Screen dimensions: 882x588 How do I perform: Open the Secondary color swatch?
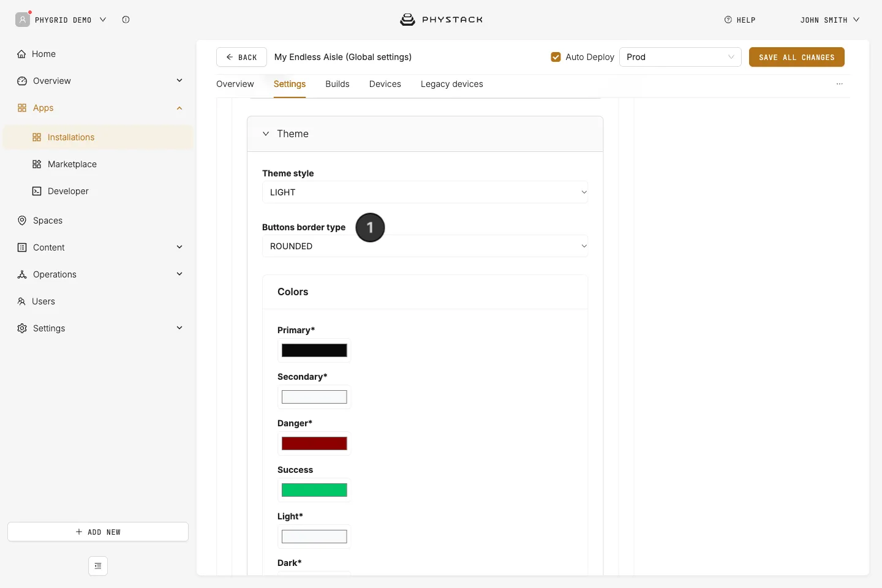314,397
